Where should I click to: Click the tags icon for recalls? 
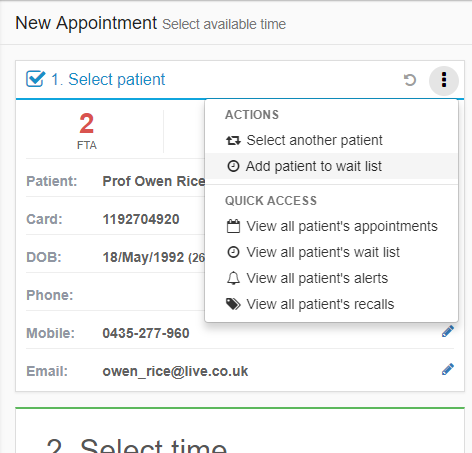click(233, 304)
